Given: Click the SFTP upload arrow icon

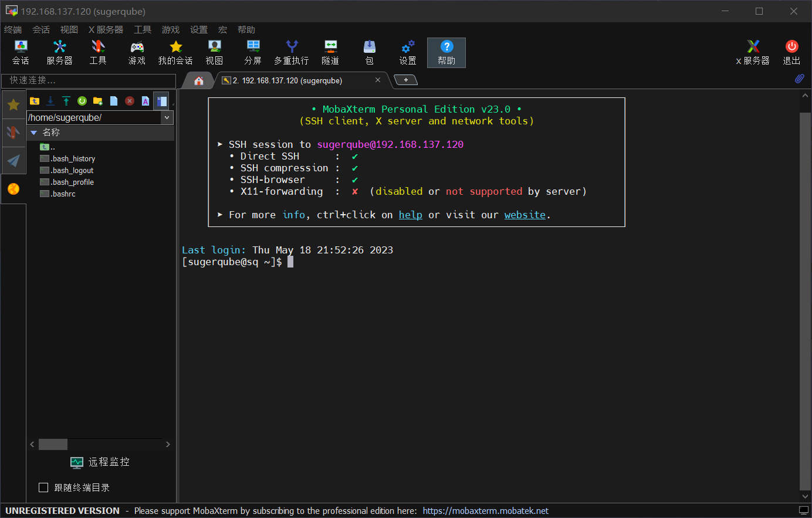Looking at the screenshot, I should coord(66,101).
